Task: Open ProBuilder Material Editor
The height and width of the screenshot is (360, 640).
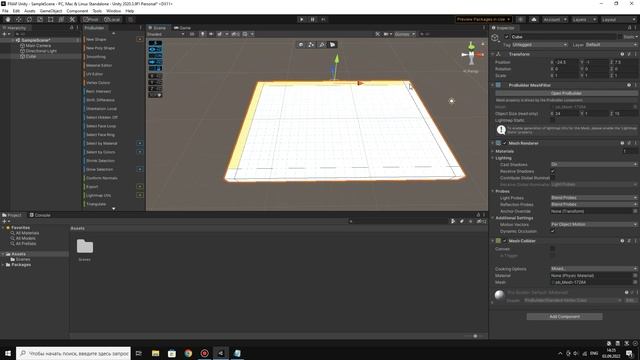Action: tap(99, 65)
